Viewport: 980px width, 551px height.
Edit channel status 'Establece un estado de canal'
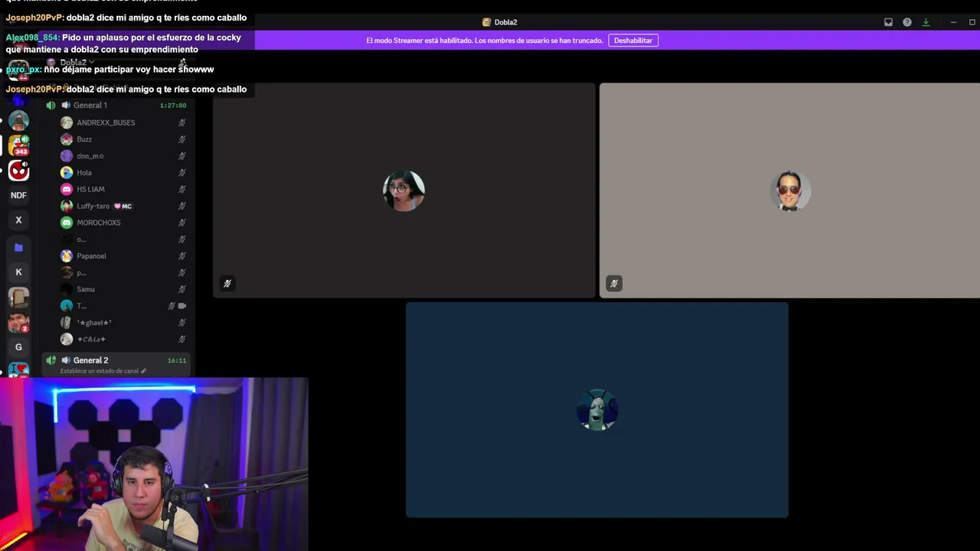coord(99,371)
